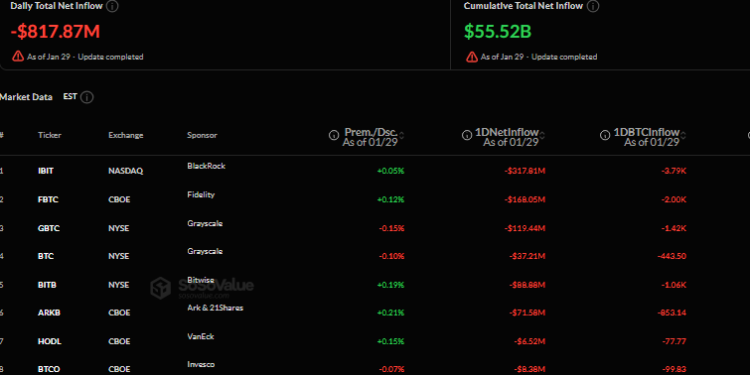Click info icon beside Daily Total Net Inflow
The width and height of the screenshot is (750, 375).
[112, 6]
